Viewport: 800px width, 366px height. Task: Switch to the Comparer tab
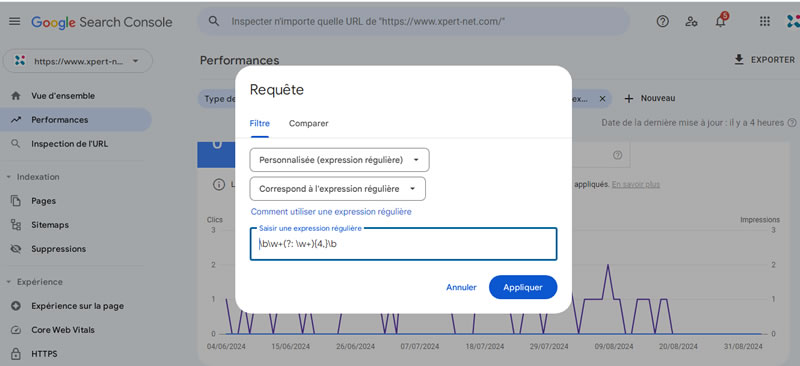309,124
